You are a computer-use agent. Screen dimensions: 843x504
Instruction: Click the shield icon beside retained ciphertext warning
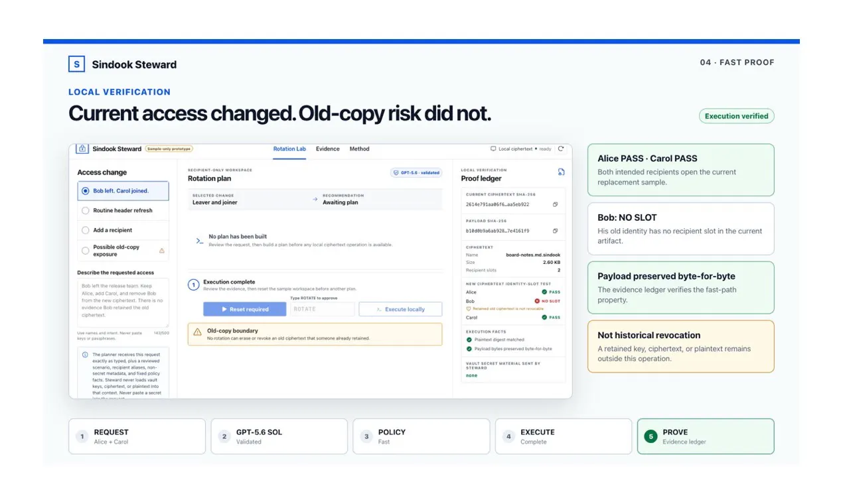pyautogui.click(x=469, y=309)
